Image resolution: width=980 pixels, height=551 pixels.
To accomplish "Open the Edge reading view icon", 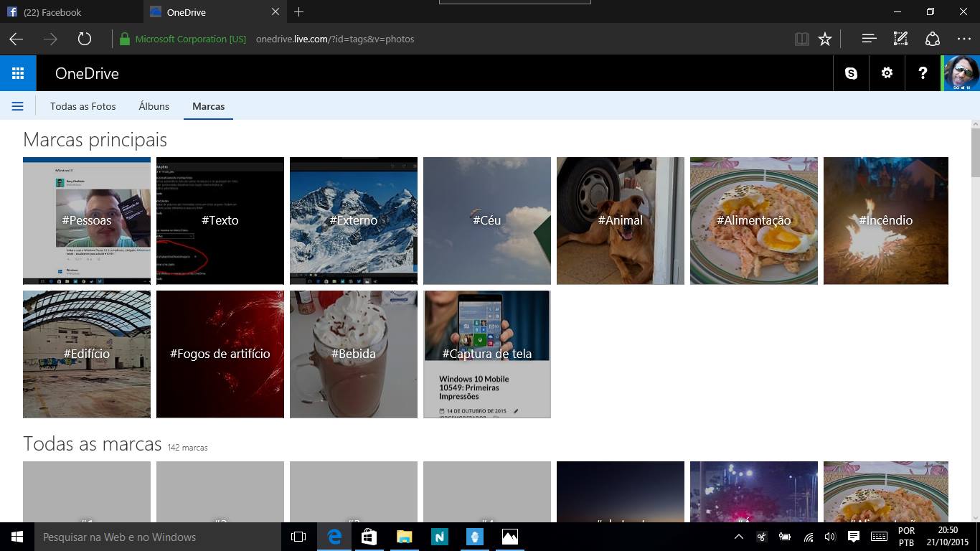I will 801,39.
